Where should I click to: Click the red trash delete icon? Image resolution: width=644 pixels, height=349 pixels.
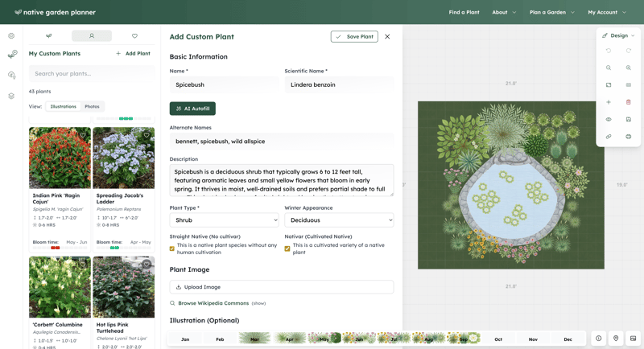pos(629,102)
